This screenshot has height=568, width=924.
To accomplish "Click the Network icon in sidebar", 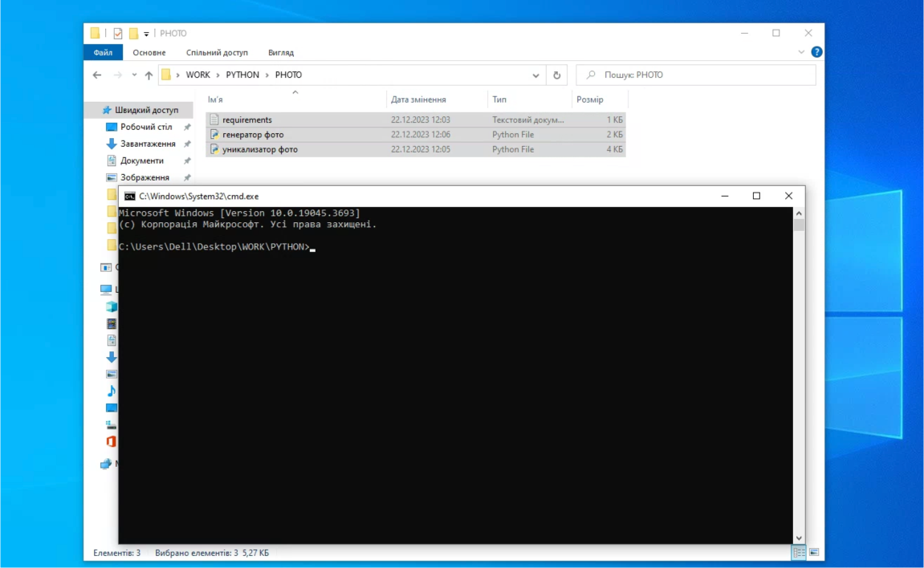I will tap(106, 464).
